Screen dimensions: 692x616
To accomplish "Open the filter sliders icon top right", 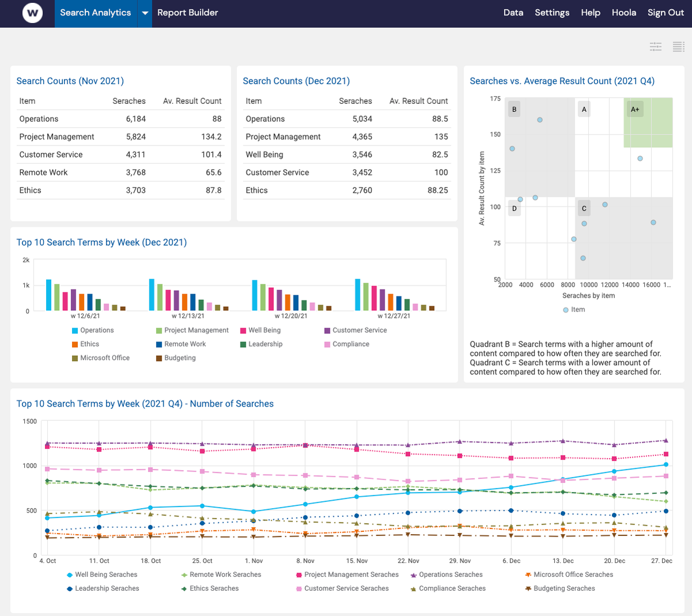I will (655, 47).
